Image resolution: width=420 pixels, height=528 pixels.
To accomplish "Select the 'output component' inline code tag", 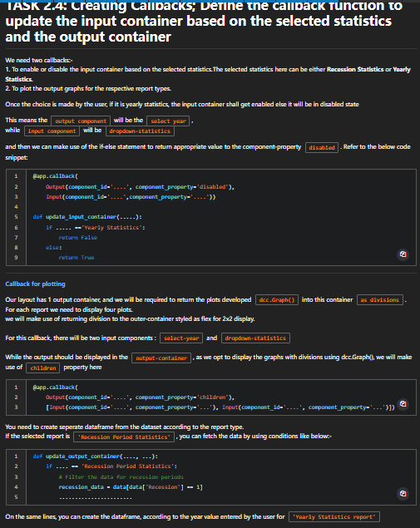I will click(x=81, y=121).
